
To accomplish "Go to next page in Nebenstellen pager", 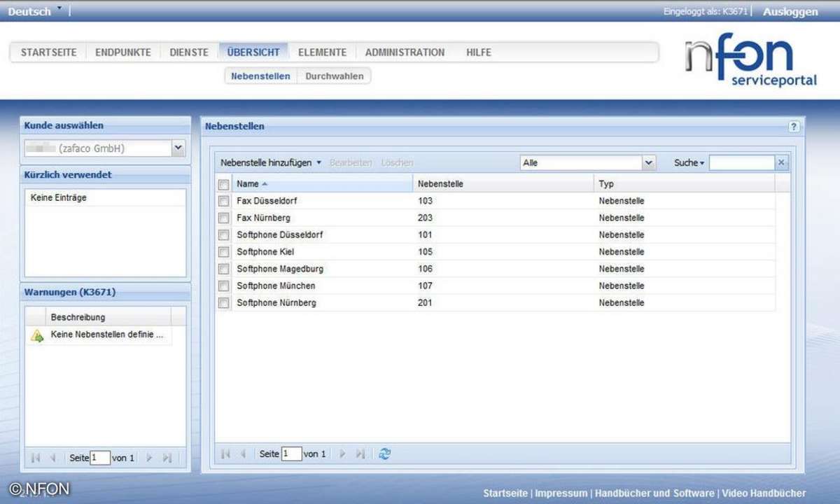I will [x=343, y=454].
